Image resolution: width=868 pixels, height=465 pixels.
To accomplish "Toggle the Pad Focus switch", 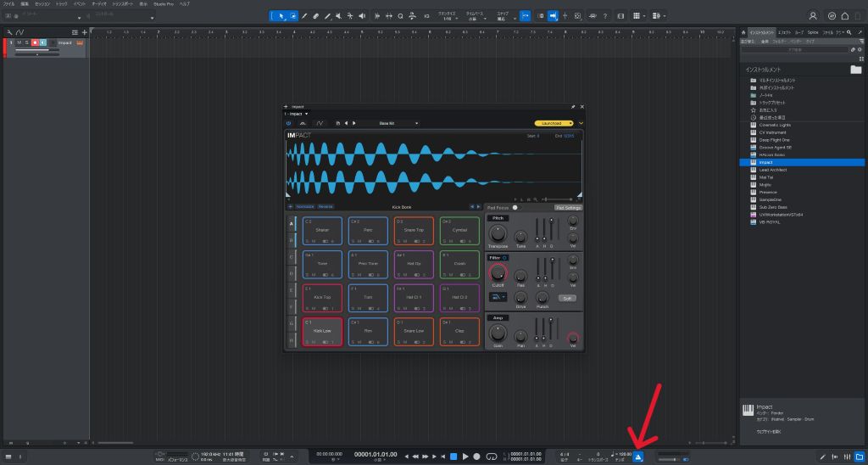I will (516, 207).
